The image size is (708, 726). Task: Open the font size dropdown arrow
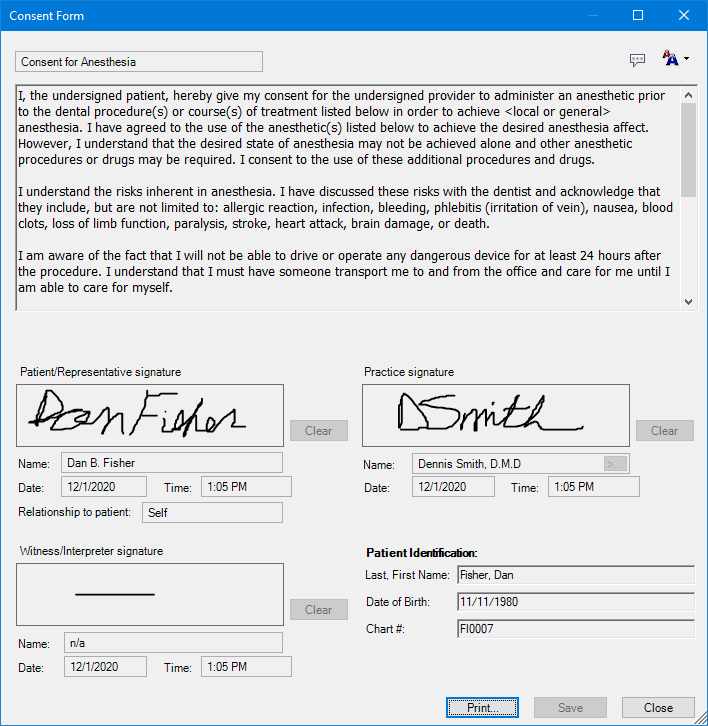click(x=687, y=60)
